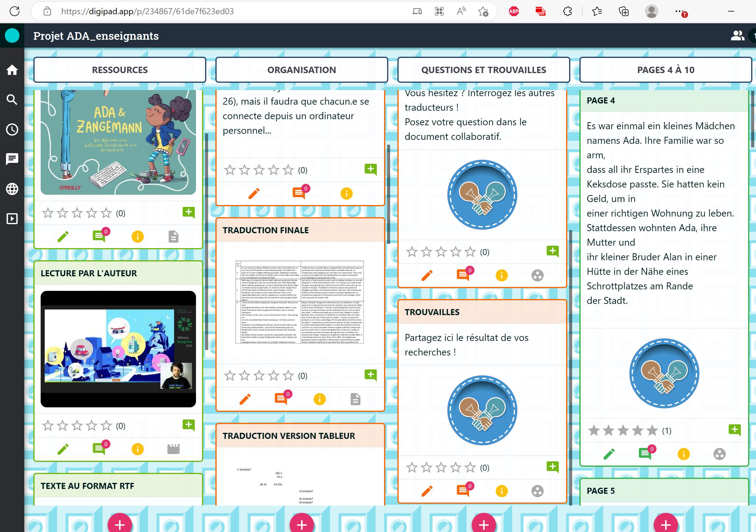This screenshot has height=532, width=756.
Task: Rate LECTURE PAR L'AUTEUR five stars
Action: pyautogui.click(x=106, y=426)
